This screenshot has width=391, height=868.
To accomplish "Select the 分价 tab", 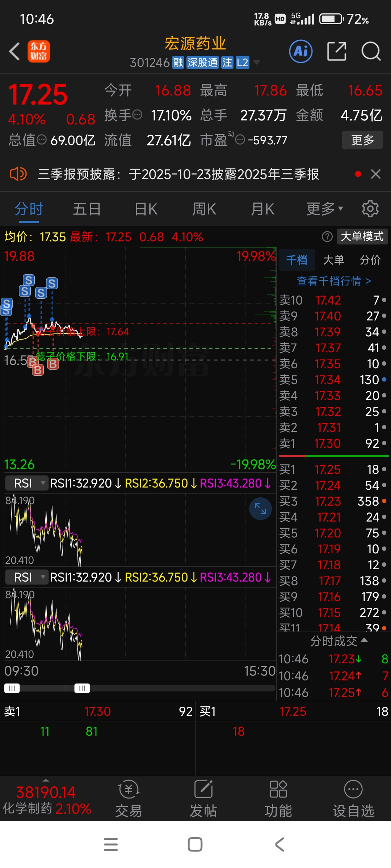I will [370, 260].
